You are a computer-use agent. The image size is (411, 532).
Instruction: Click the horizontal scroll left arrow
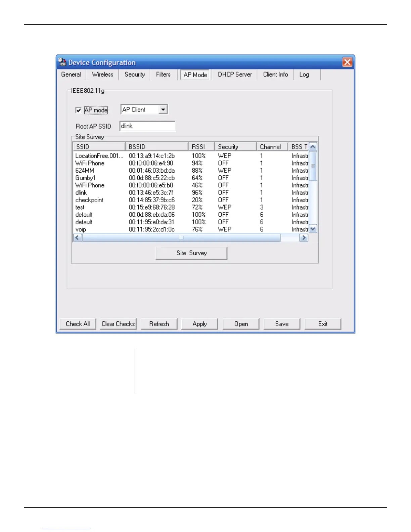click(78, 238)
